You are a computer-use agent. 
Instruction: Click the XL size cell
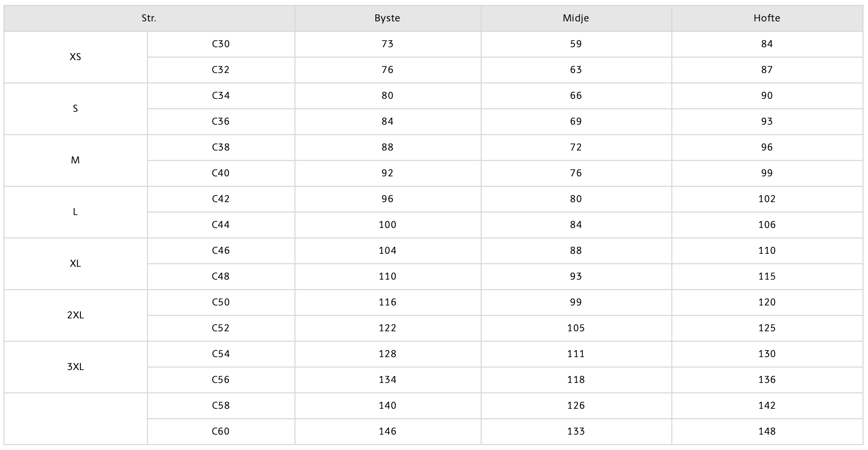pos(75,264)
